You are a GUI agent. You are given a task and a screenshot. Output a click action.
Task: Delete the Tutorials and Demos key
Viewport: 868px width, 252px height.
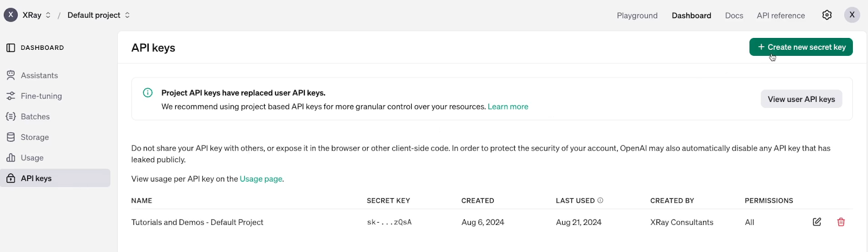[x=841, y=222]
